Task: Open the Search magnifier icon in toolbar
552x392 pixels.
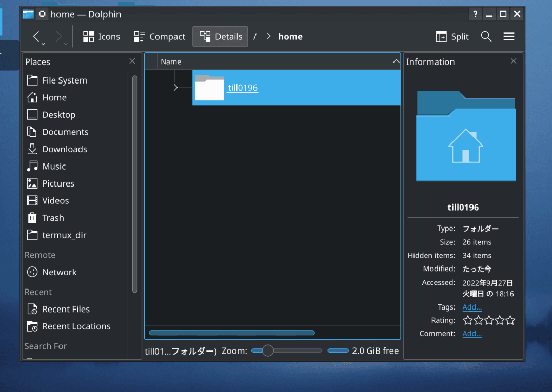Action: [486, 36]
